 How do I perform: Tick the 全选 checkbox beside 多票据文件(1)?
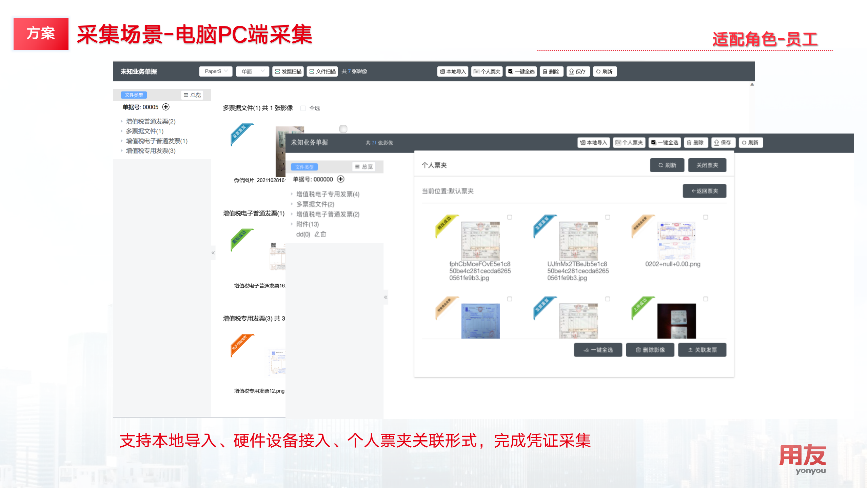pyautogui.click(x=303, y=108)
